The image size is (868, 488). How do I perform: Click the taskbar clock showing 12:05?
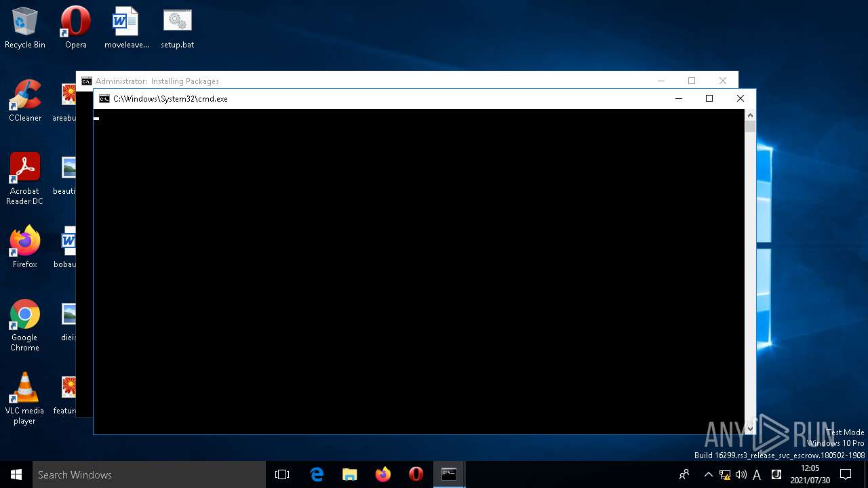[810, 474]
